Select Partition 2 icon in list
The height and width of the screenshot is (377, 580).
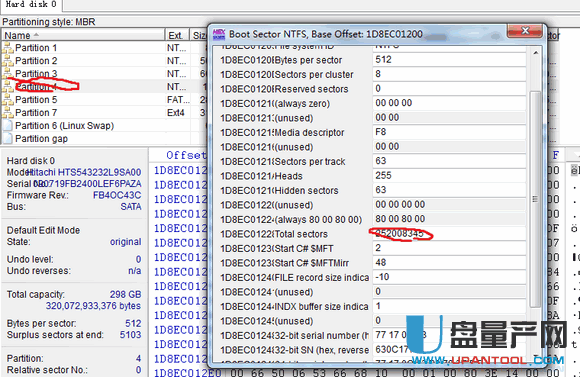coord(8,61)
